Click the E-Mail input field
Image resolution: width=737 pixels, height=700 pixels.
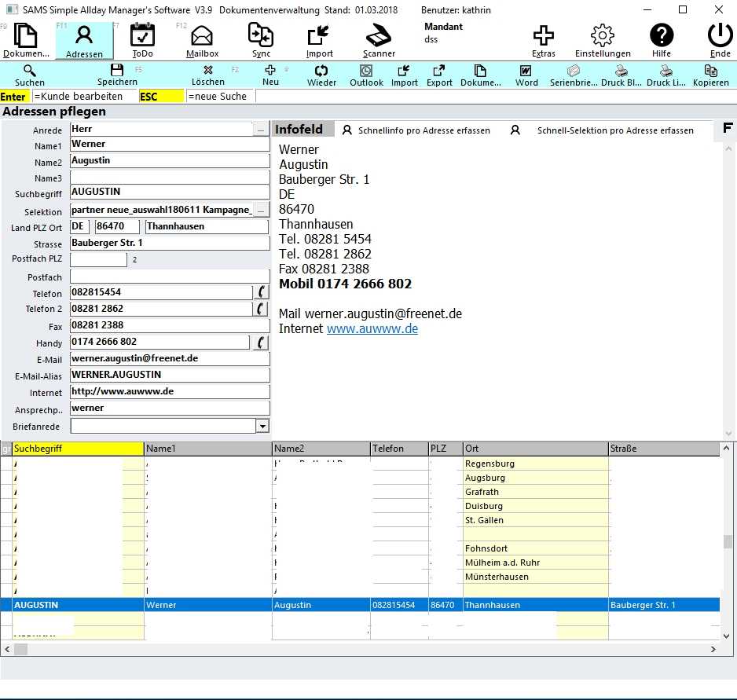coord(169,358)
